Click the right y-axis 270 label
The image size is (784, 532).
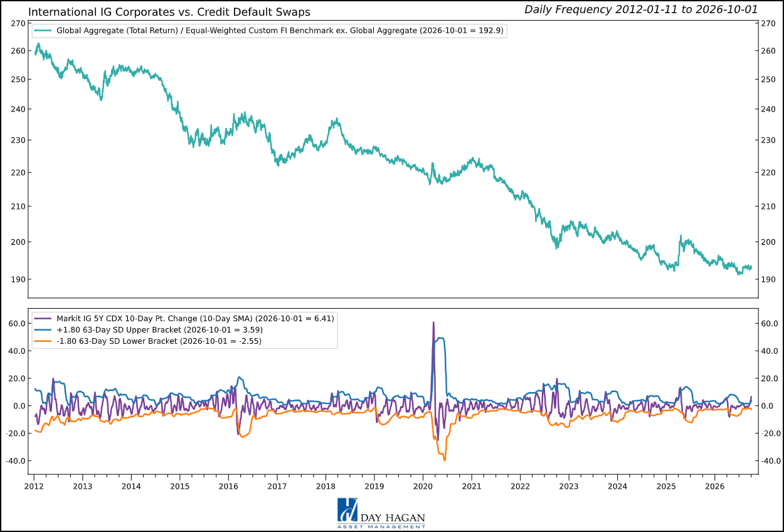[769, 23]
